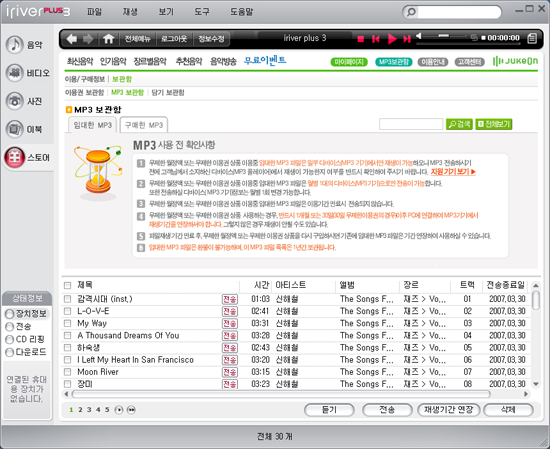This screenshot has height=449, width=550.
Task: Open the 재생 menu
Action: pos(130,12)
